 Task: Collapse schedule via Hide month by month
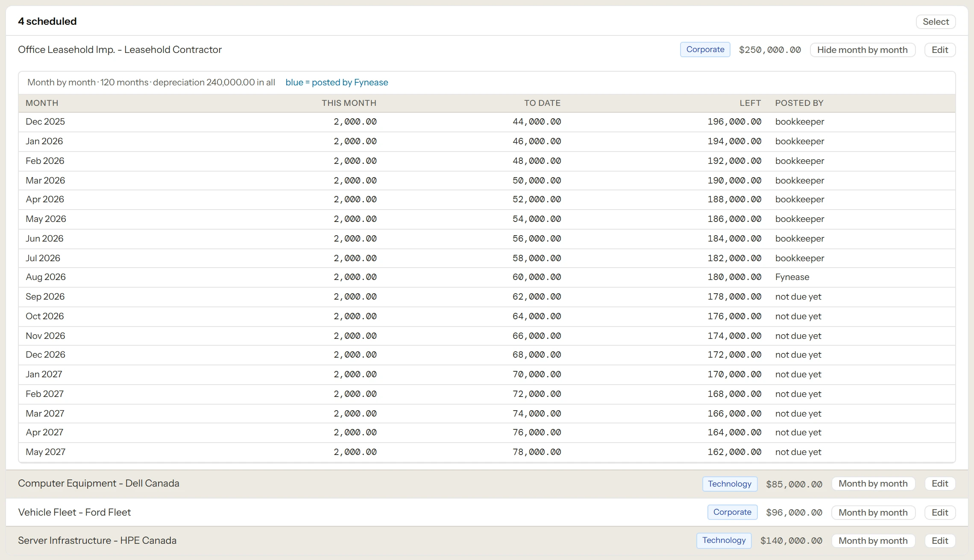(862, 50)
